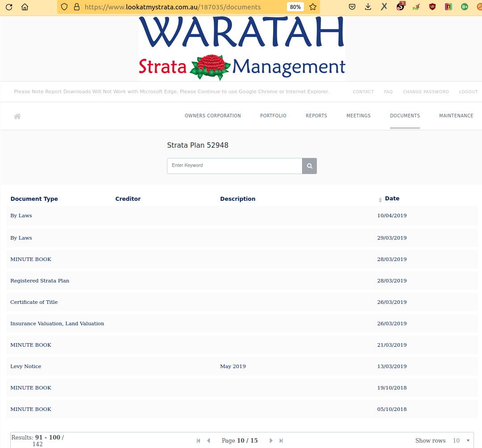Open the Show rows dropdown
The width and height of the screenshot is (482, 448).
click(461, 440)
